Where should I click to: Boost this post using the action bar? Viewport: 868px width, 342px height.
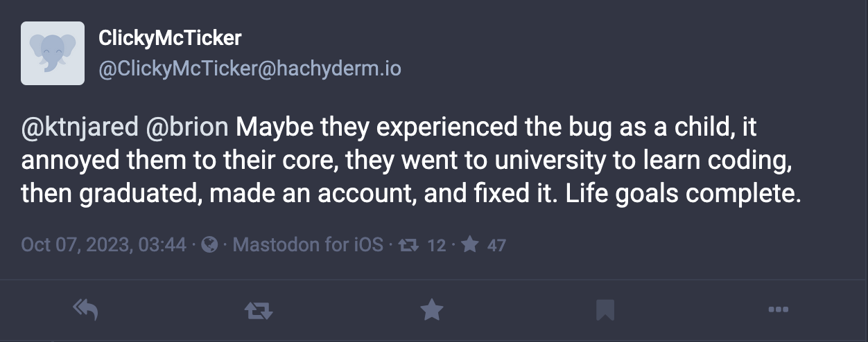coord(258,311)
